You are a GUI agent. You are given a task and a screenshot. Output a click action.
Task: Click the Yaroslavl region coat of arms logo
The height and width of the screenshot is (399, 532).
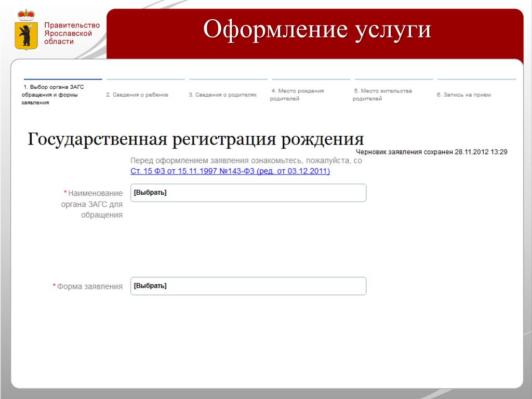click(x=26, y=30)
